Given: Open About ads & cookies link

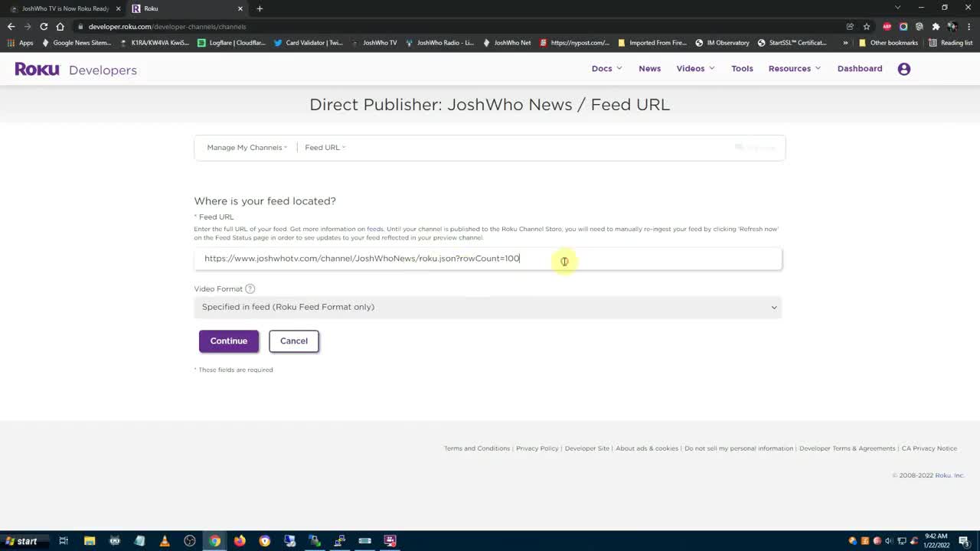Looking at the screenshot, I should 647,448.
